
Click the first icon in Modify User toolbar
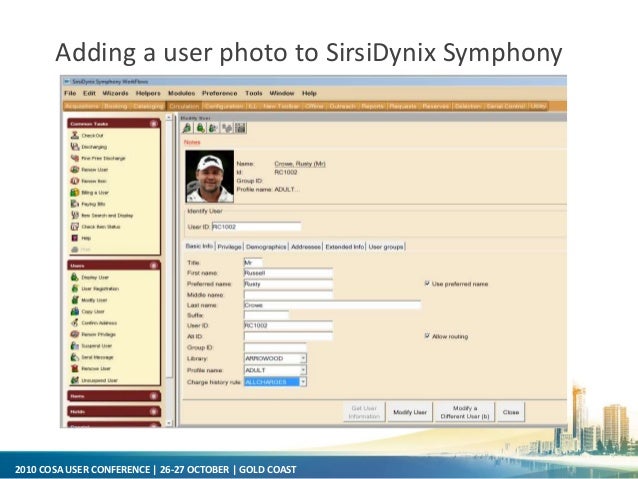click(187, 128)
